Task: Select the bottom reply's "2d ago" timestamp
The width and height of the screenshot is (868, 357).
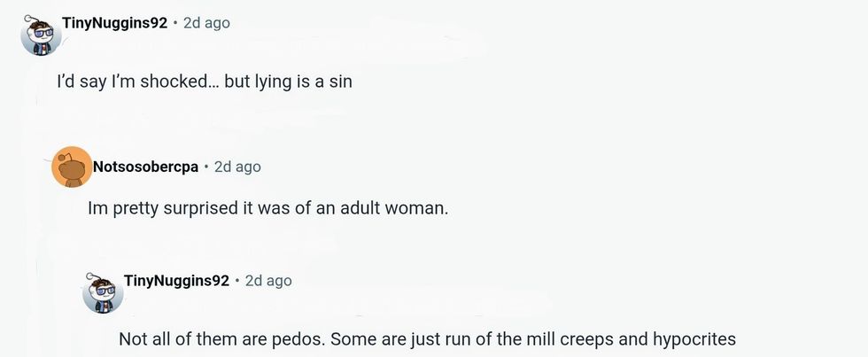Action: (267, 281)
